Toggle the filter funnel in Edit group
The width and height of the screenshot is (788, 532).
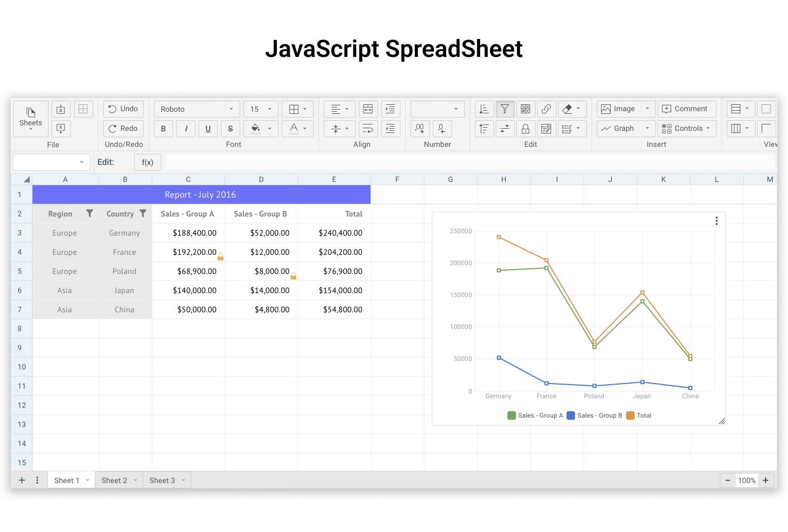pyautogui.click(x=505, y=109)
